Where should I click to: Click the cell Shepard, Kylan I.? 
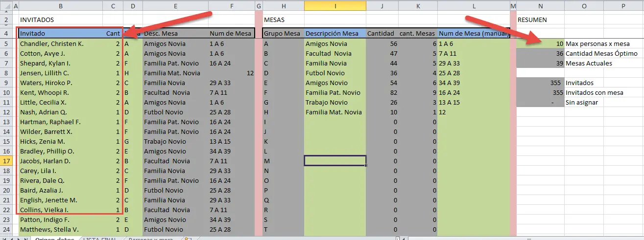pos(61,63)
